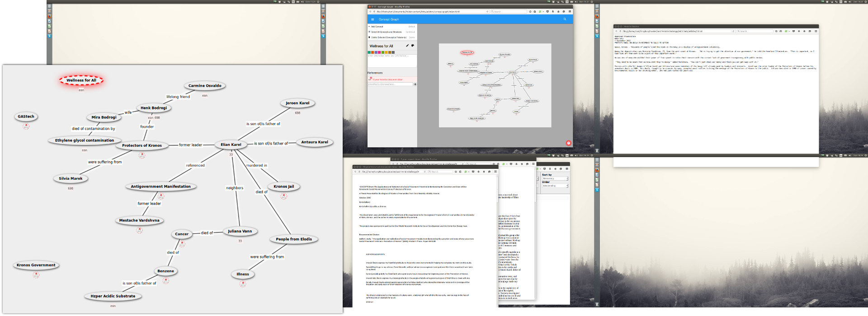This screenshot has width=868, height=316.
Task: Click Delete Selected Concept(s)/Relation(s) entry
Action: click(x=388, y=37)
